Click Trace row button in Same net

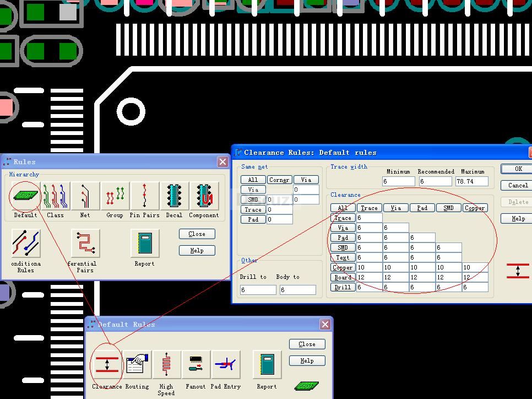point(253,209)
